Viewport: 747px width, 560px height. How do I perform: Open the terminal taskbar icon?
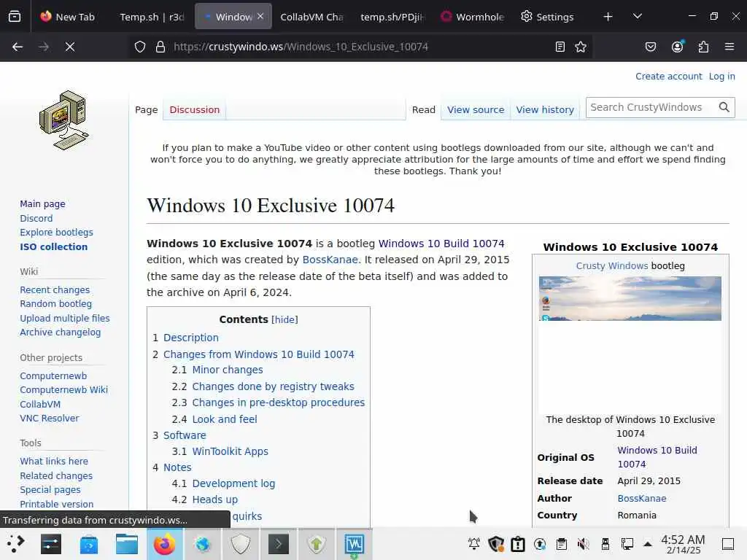click(278, 544)
